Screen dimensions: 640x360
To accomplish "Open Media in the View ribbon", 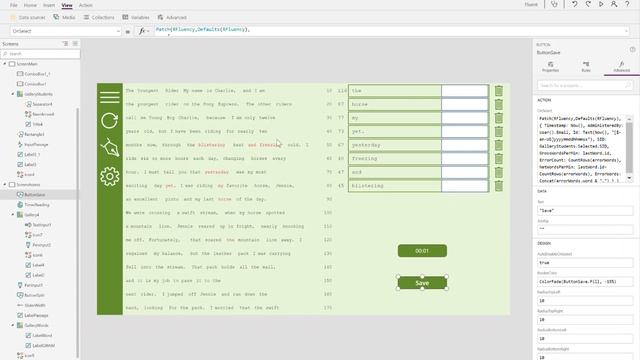I will tap(64, 18).
